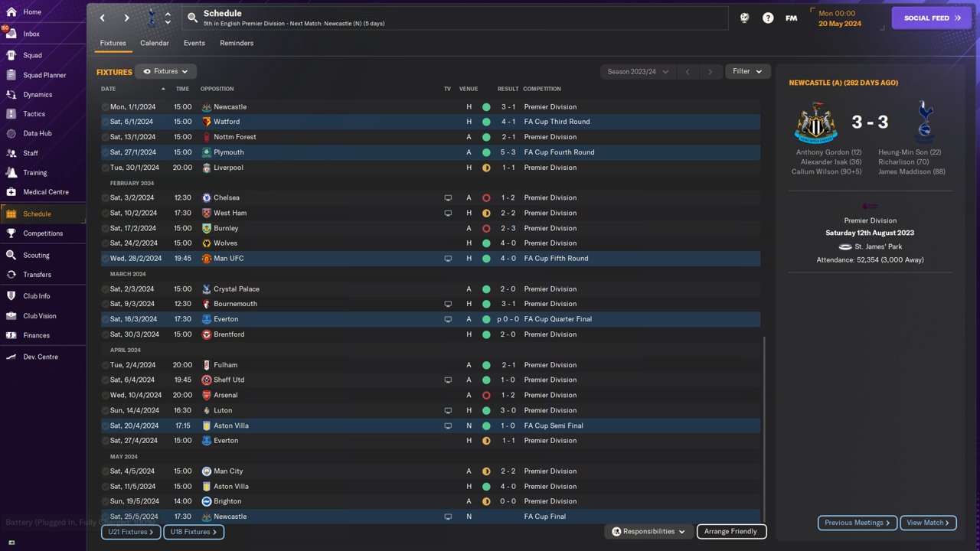The width and height of the screenshot is (980, 551).
Task: Expand the Filter dropdown
Action: click(x=747, y=71)
